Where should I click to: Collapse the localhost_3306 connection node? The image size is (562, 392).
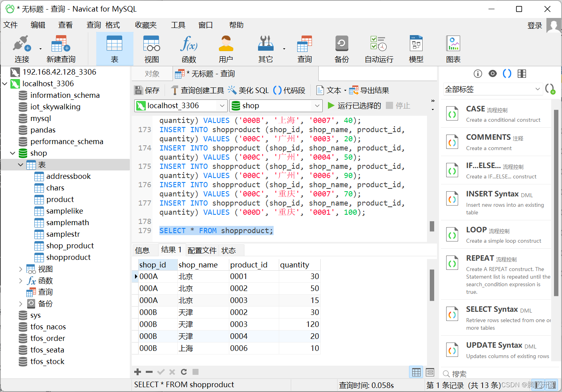5,84
